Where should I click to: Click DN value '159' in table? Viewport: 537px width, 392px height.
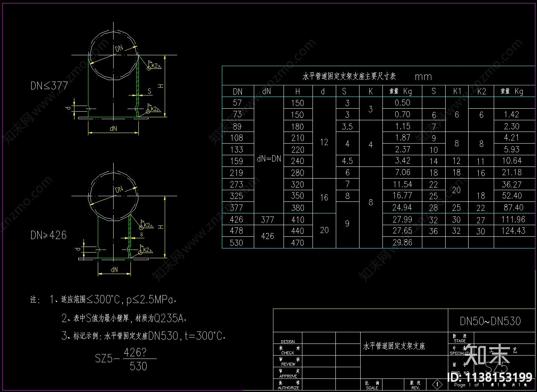pyautogui.click(x=237, y=161)
